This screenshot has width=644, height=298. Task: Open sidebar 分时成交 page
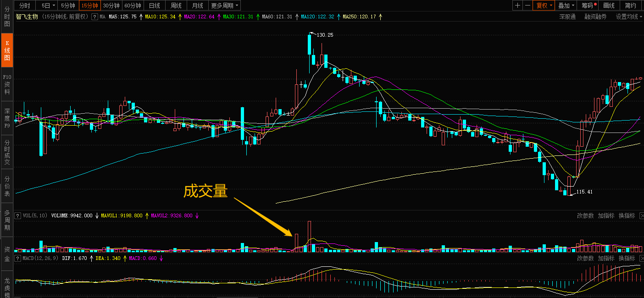point(7,152)
